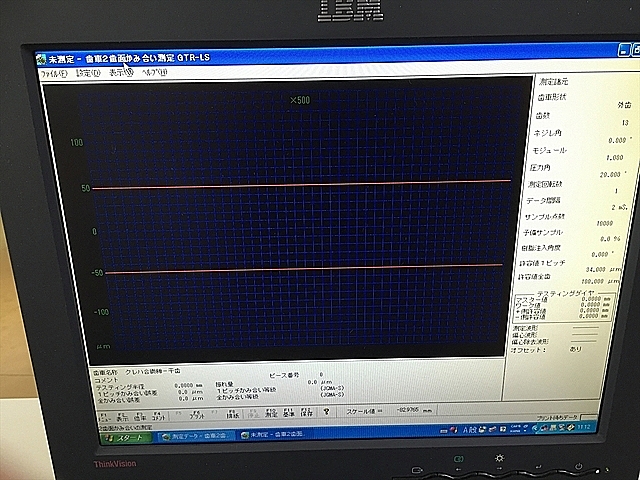Switch to 測定データ taskbar window

click(x=195, y=436)
